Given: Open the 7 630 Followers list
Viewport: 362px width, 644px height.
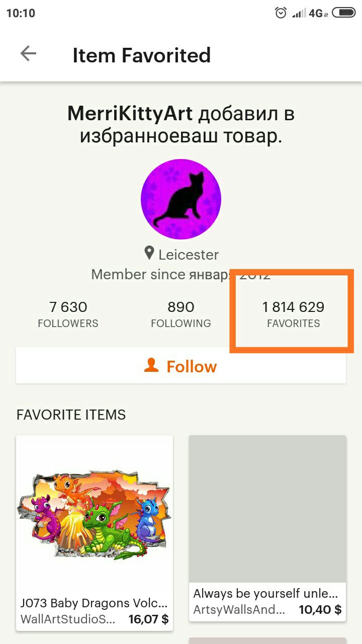Looking at the screenshot, I should pyautogui.click(x=68, y=314).
